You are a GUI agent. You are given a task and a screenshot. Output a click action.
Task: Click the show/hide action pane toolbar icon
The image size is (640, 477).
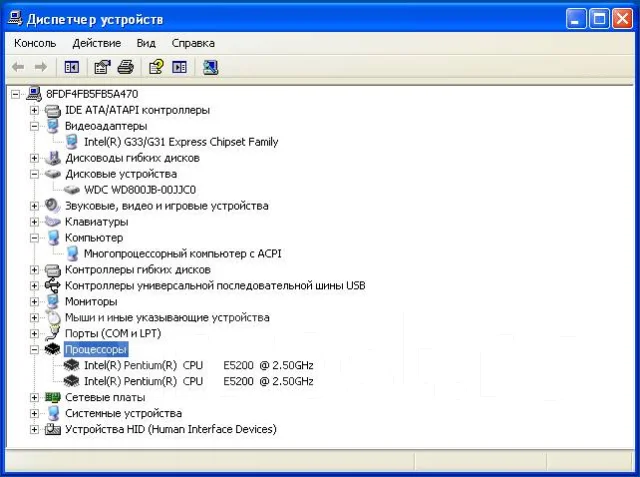(180, 67)
